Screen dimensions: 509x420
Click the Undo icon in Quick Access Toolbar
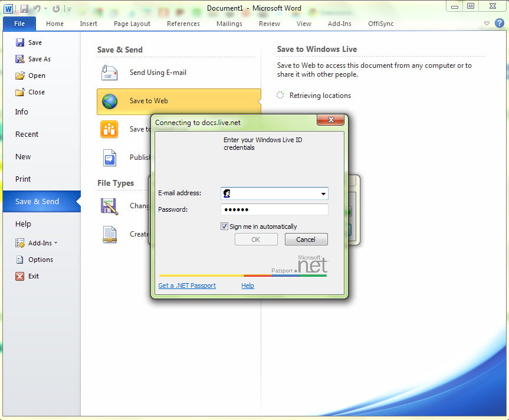37,9
